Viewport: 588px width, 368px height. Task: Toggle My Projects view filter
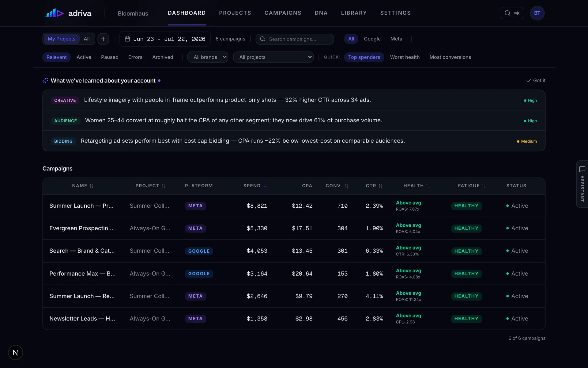pyautogui.click(x=62, y=39)
